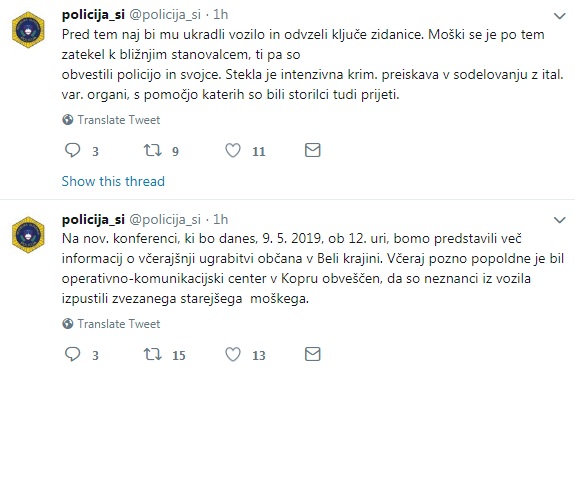Open policija_si avatar on first tweet
Screen dimensions: 575x481
(28, 30)
